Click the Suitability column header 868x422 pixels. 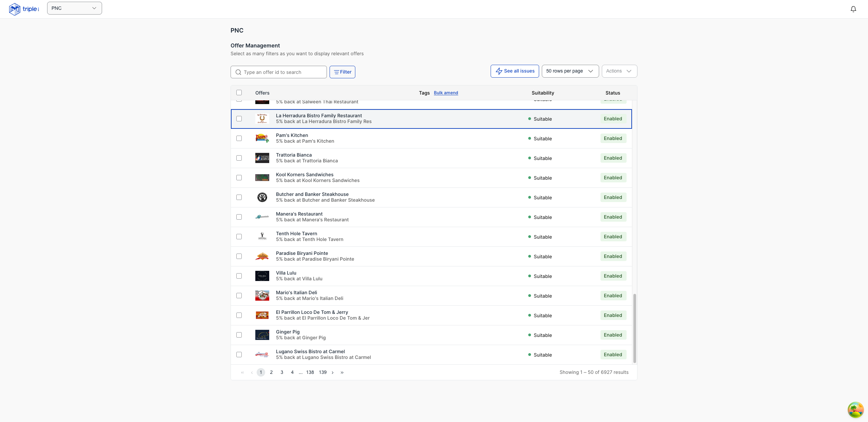click(543, 93)
